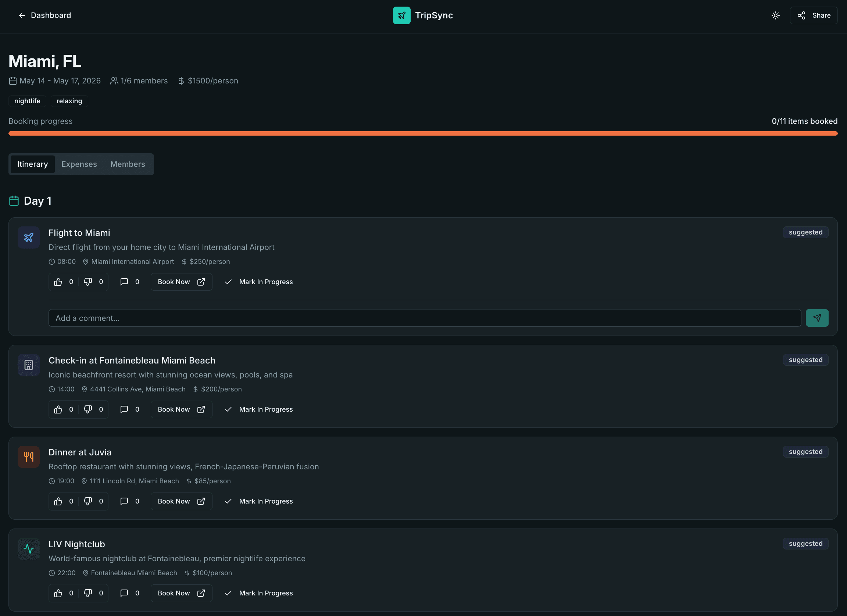Image resolution: width=847 pixels, height=616 pixels.
Task: Click the Flight to Miami title
Action: (79, 233)
